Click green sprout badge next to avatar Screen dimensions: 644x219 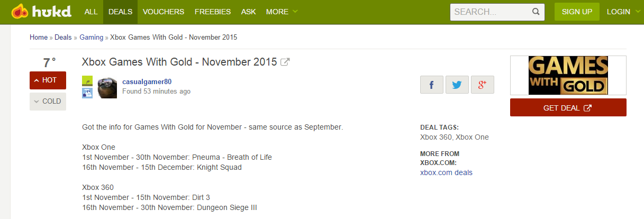[87, 81]
